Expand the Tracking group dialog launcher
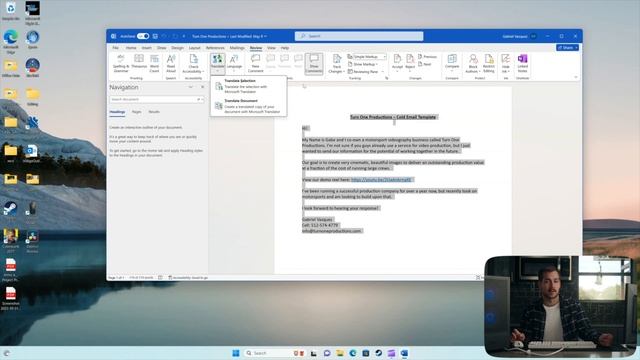This screenshot has height=360, width=640. tap(387, 78)
